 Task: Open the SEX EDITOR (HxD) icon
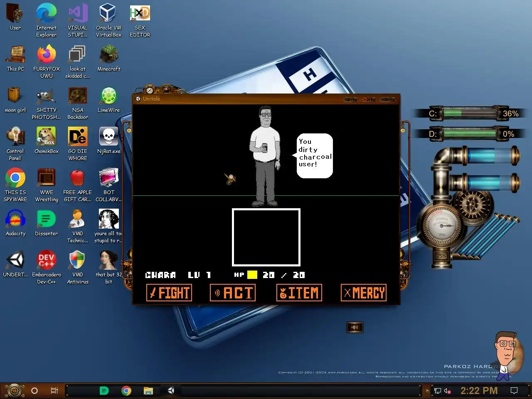pyautogui.click(x=140, y=20)
